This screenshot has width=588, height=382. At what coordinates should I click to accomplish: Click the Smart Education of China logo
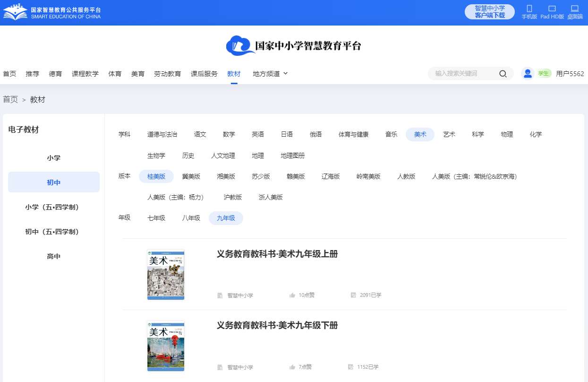click(52, 13)
